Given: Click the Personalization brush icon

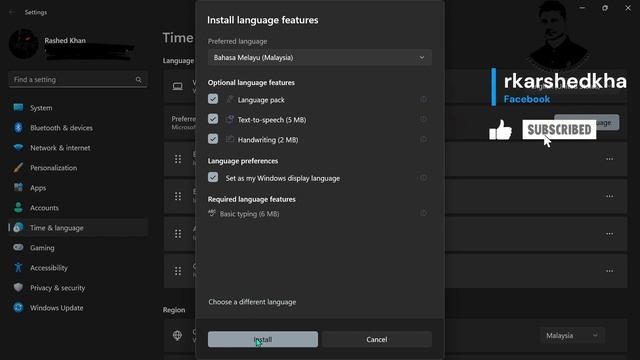Looking at the screenshot, I should click(18, 167).
